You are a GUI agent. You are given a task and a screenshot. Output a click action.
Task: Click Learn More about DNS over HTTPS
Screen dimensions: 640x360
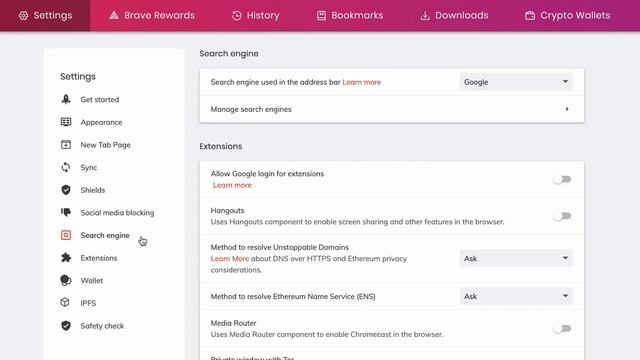coord(230,258)
